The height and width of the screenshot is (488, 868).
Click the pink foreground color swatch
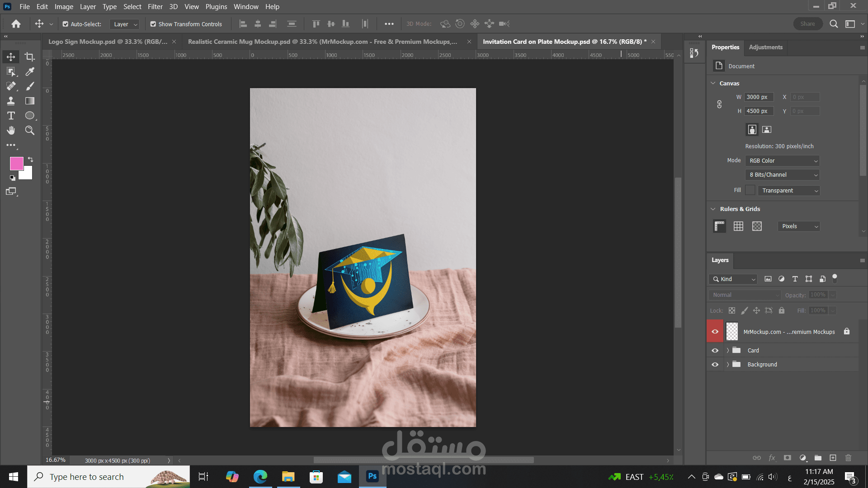coord(17,164)
